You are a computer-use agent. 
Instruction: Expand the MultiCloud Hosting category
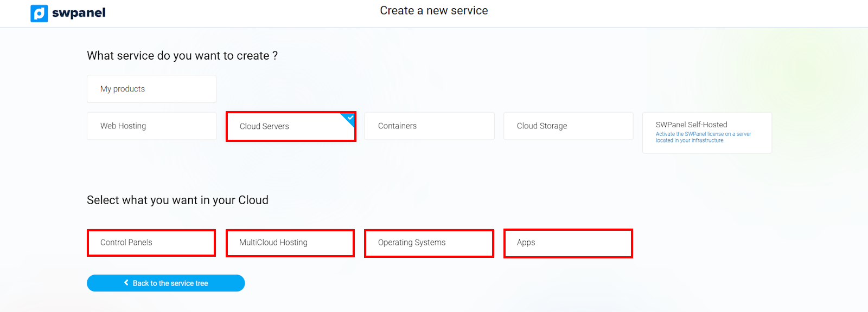click(290, 243)
